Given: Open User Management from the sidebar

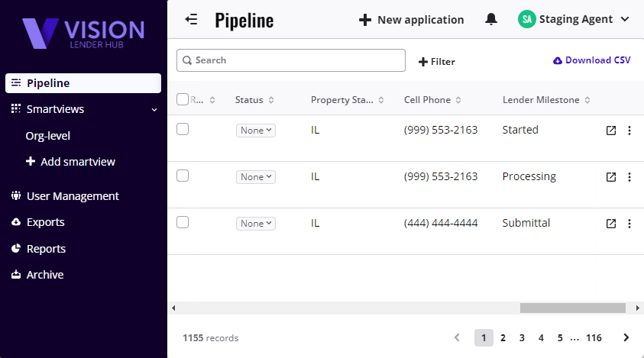Looking at the screenshot, I should (73, 196).
